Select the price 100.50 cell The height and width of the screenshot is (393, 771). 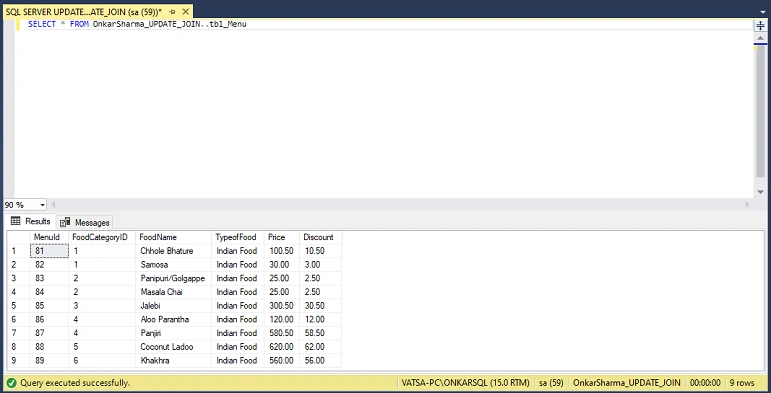pyautogui.click(x=282, y=251)
